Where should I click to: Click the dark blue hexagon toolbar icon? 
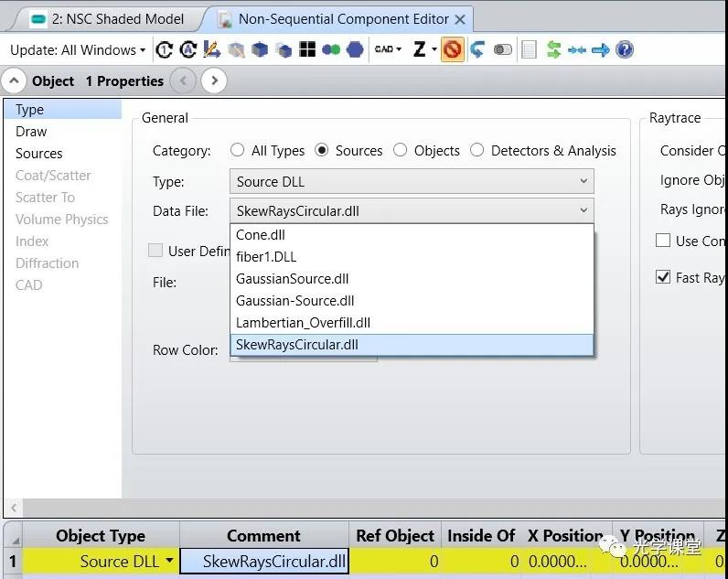pos(355,49)
